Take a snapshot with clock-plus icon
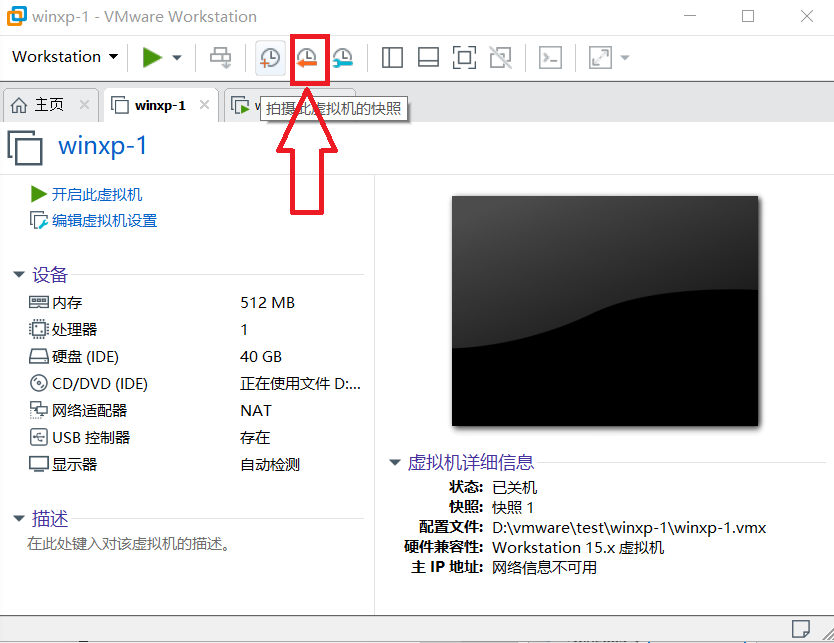This screenshot has width=834, height=643. pos(270,57)
